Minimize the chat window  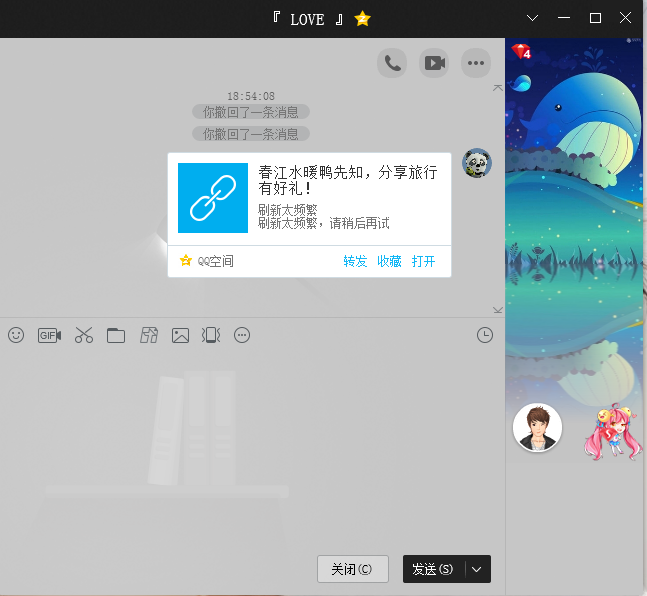[564, 18]
